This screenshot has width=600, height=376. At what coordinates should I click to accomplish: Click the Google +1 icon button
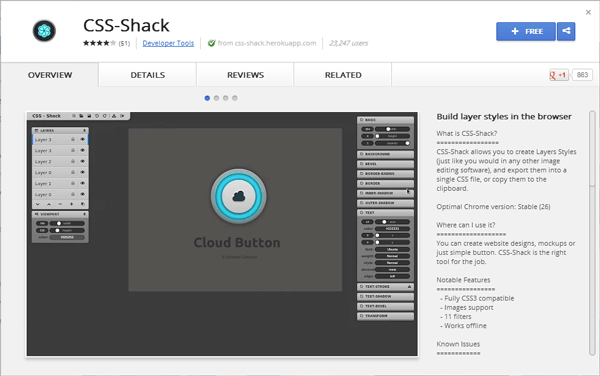(x=558, y=75)
